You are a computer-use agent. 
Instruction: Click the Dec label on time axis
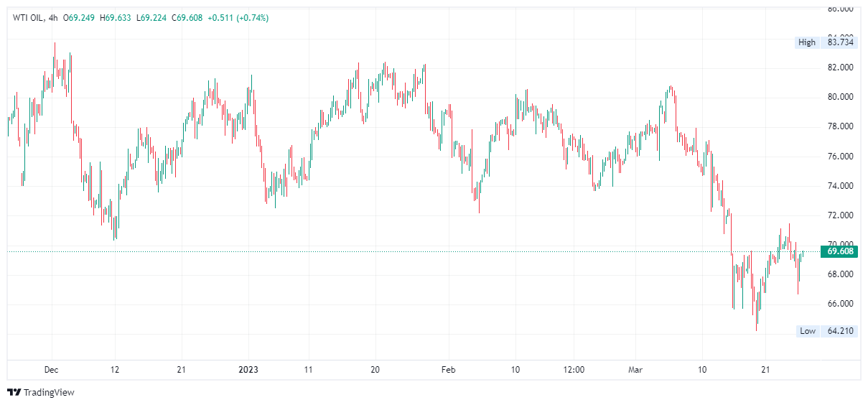(51, 370)
